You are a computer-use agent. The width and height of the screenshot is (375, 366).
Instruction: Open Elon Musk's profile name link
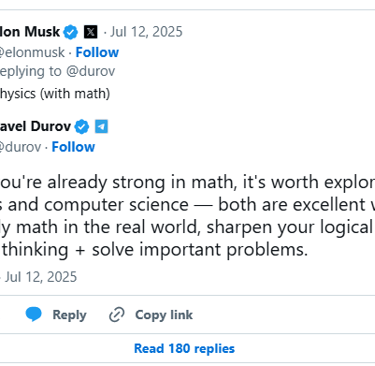30,32
